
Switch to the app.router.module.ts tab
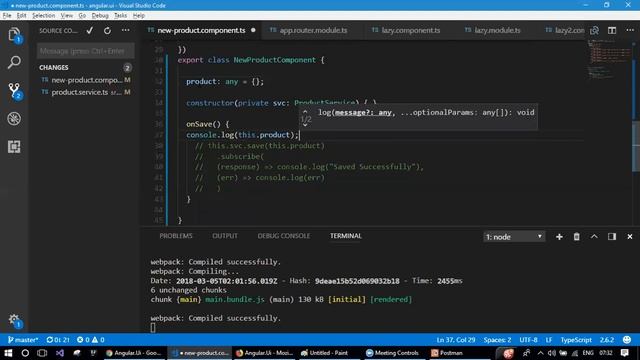coord(313,31)
